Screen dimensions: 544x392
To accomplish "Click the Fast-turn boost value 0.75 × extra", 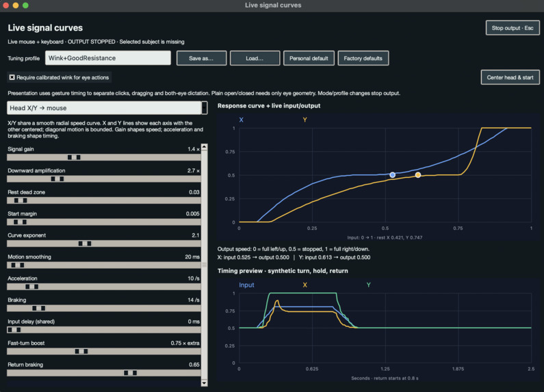I will [185, 343].
